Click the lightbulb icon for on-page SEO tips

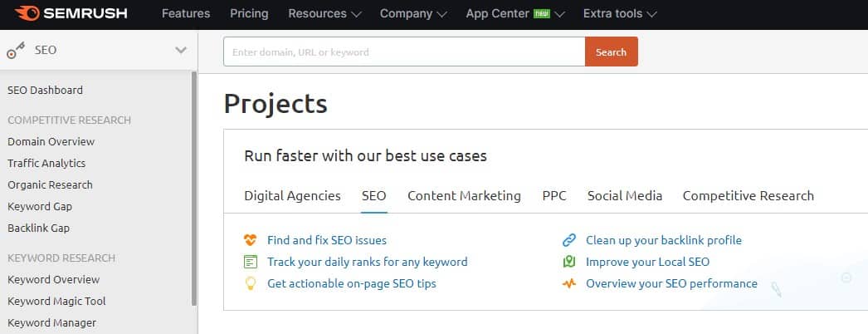251,283
